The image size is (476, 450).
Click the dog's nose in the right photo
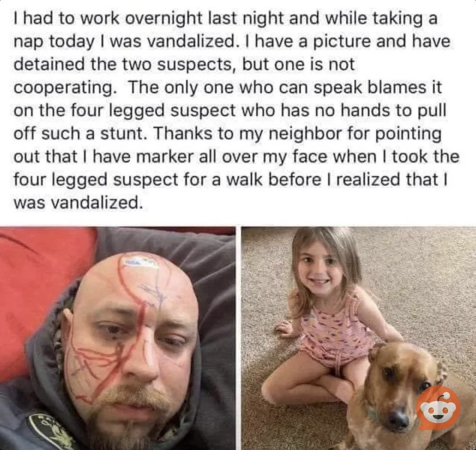(x=398, y=419)
